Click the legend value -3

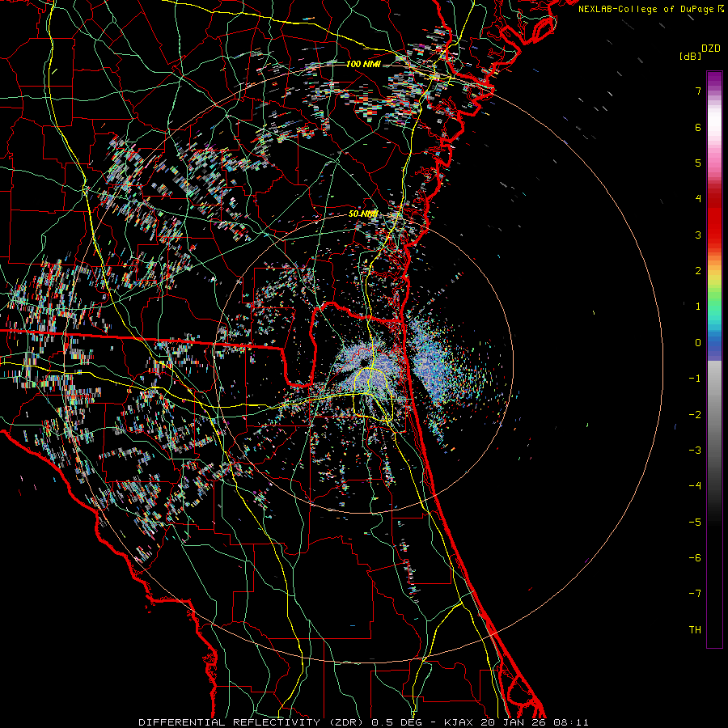[x=695, y=450]
